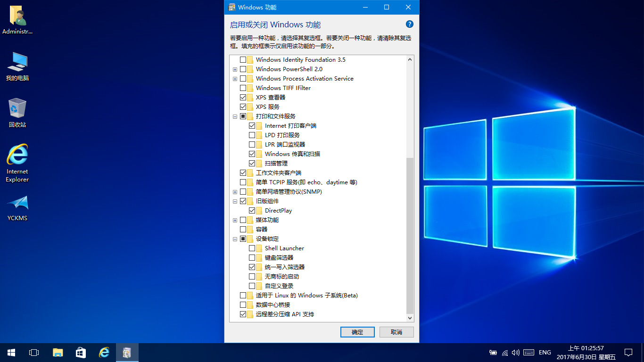Open the Windows Start menu

11,353
